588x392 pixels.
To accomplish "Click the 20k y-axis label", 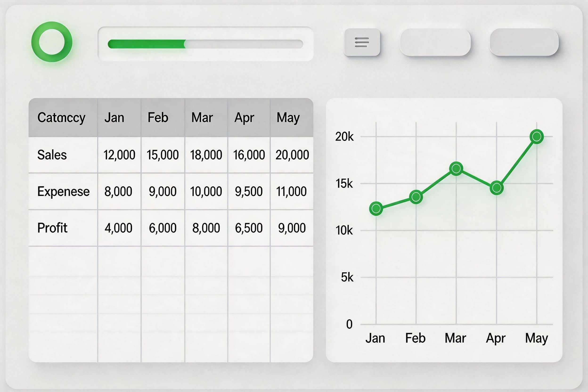I will coord(344,137).
